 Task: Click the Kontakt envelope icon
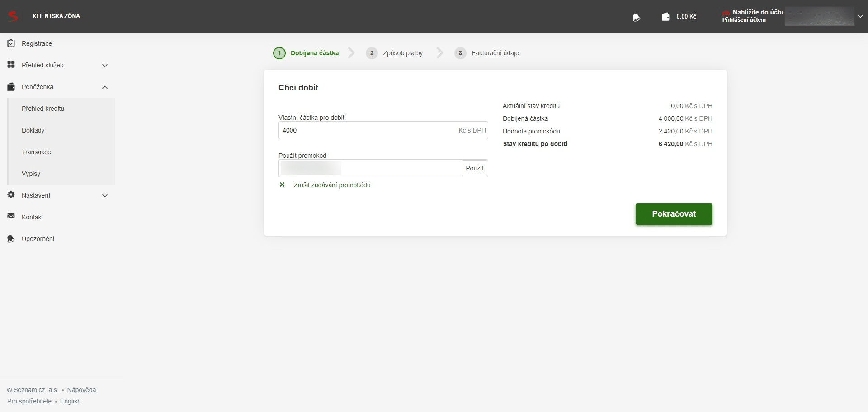click(x=11, y=216)
